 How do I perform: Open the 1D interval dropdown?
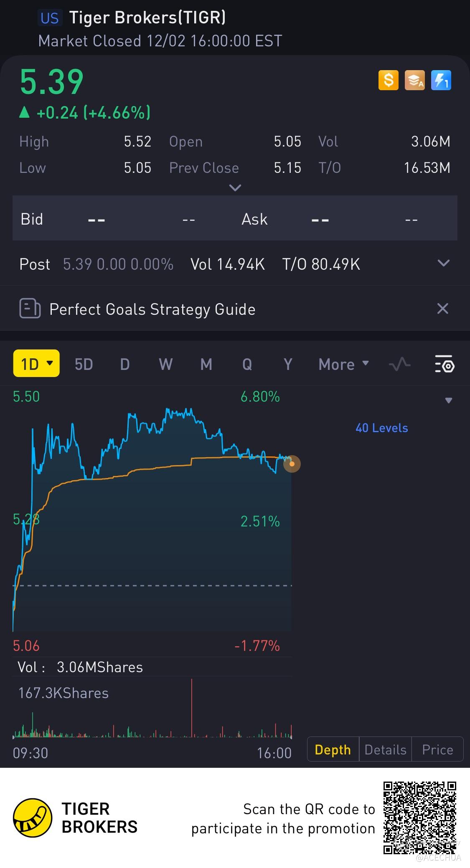point(36,364)
